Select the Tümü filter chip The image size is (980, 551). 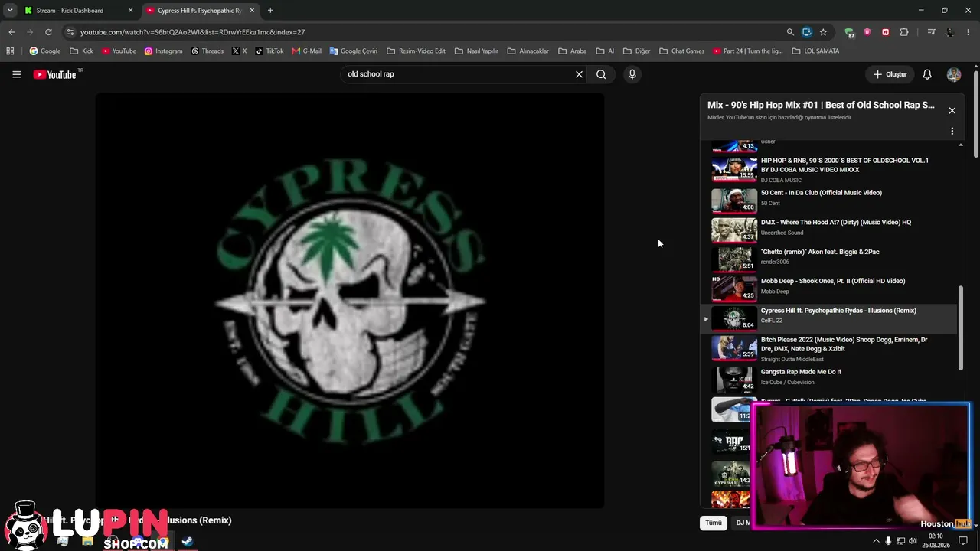coord(714,523)
